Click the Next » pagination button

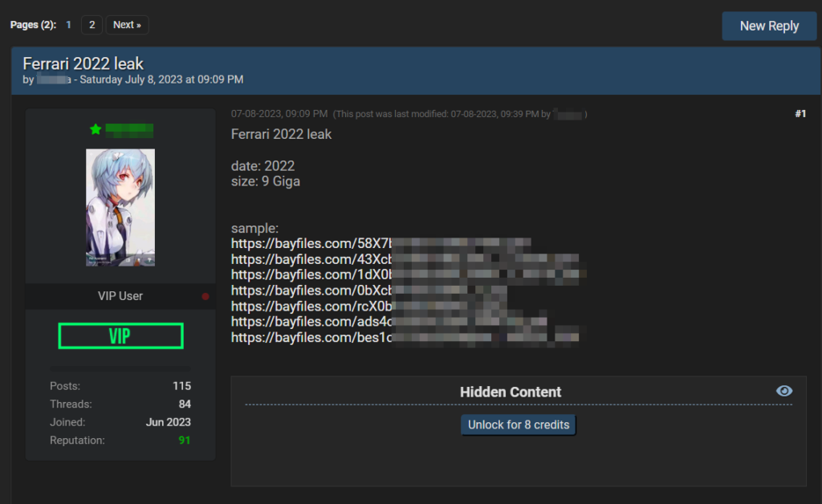point(127,25)
